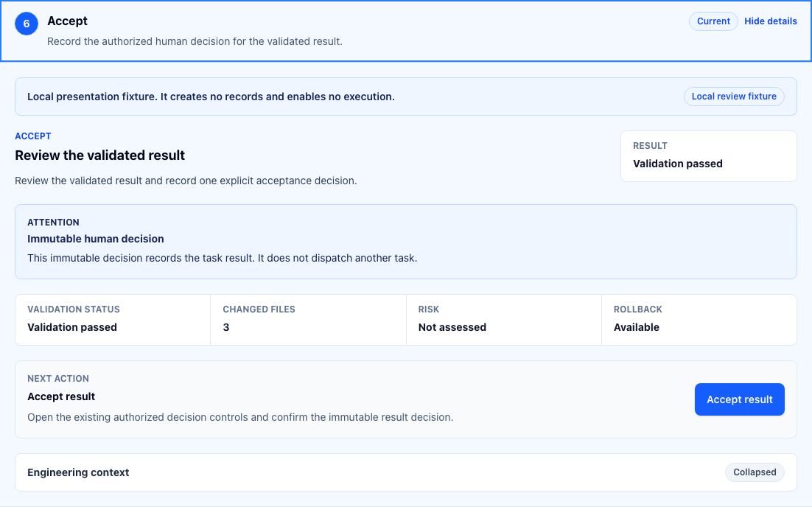Click the Next Action Accept result heading
Image resolution: width=812 pixels, height=507 pixels.
[61, 396]
